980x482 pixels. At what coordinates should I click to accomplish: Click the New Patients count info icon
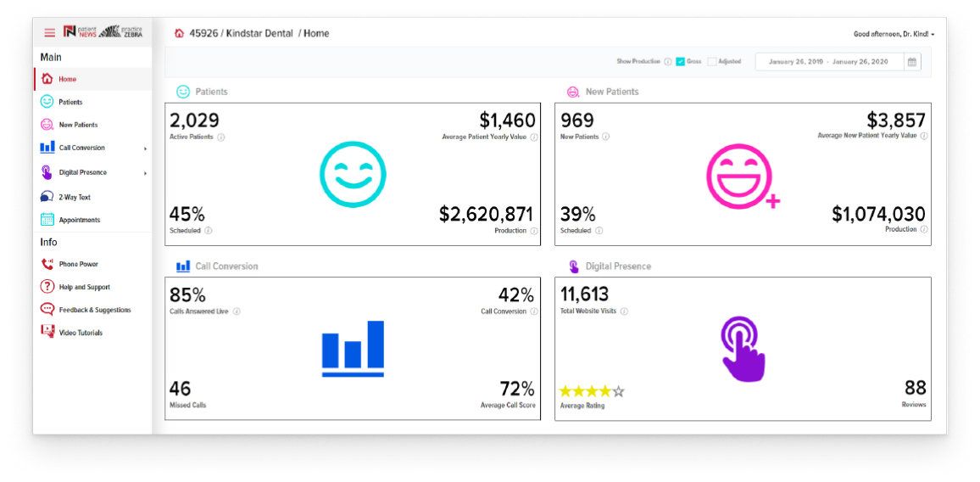pos(605,137)
